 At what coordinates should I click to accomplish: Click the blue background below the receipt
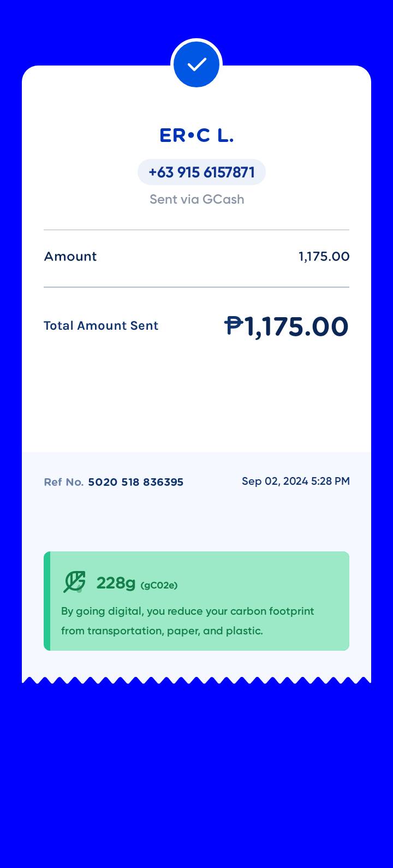pos(196,775)
